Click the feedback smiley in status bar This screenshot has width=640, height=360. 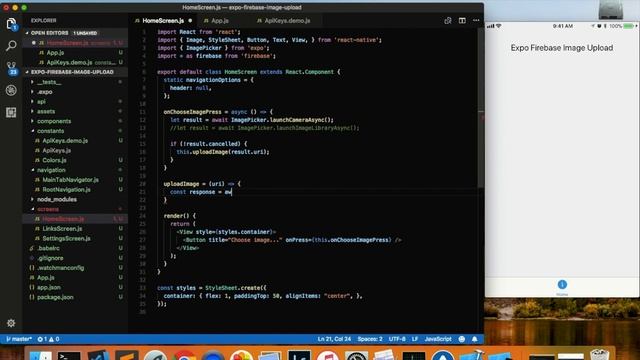click(x=462, y=339)
